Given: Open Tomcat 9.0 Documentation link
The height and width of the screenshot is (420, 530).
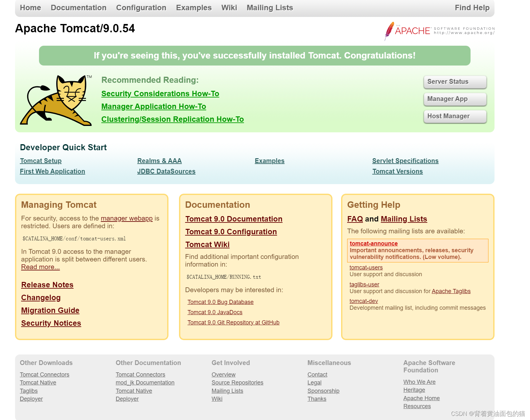Looking at the screenshot, I should point(234,219).
